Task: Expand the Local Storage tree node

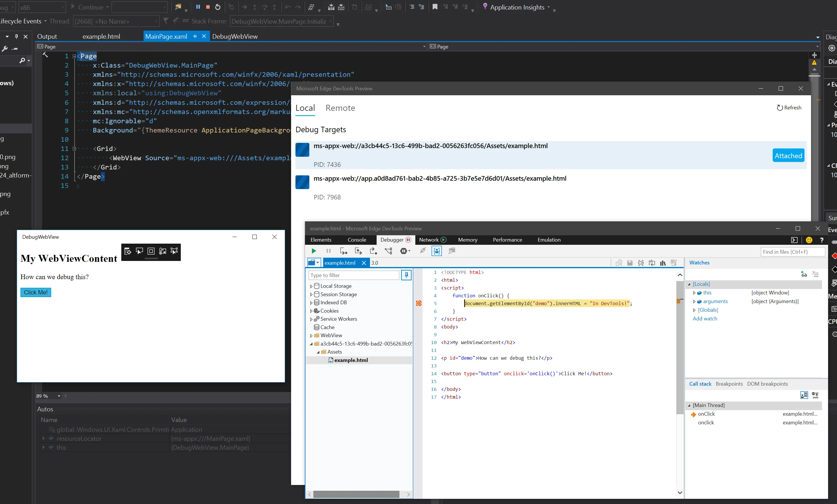Action: click(311, 286)
